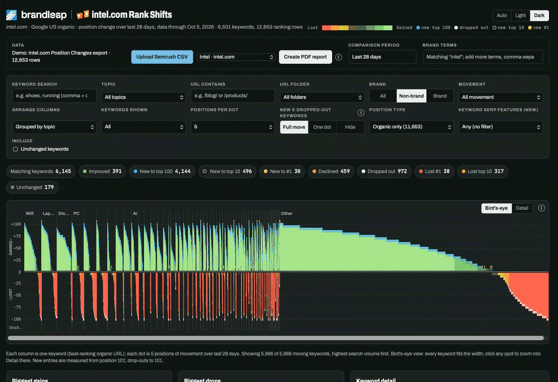Click the AI topic label in chart

click(135, 214)
